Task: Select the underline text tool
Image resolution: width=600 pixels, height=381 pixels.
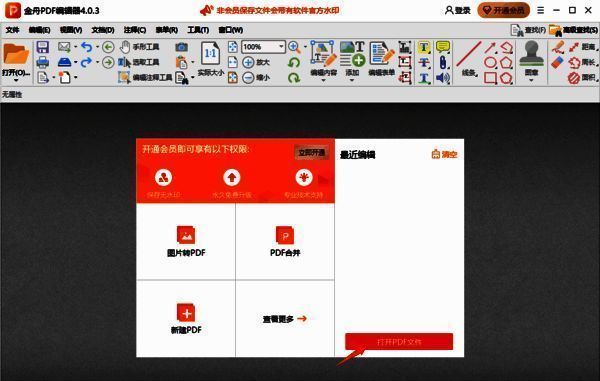Action: coord(424,78)
